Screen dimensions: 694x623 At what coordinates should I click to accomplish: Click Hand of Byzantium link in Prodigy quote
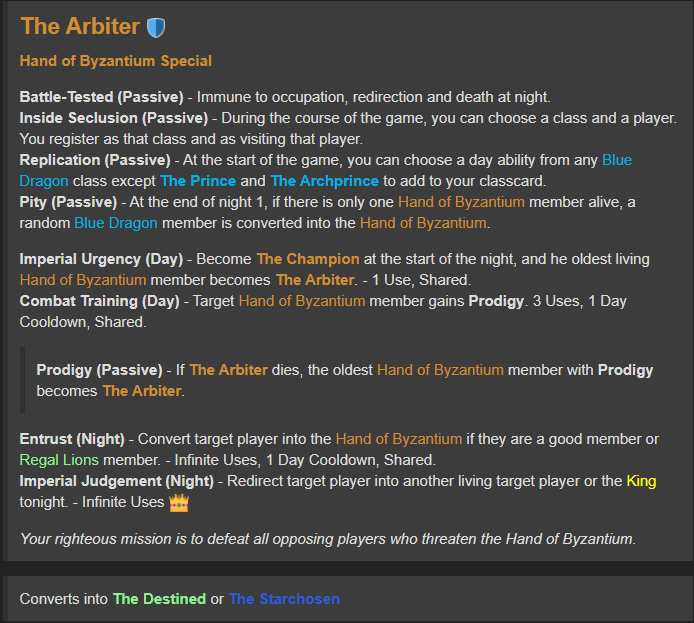pos(440,370)
